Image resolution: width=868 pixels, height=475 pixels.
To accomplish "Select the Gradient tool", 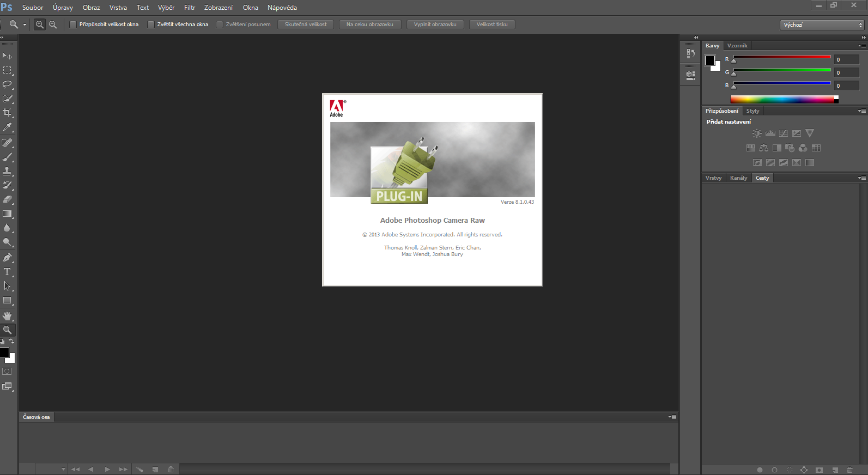I will tap(7, 214).
